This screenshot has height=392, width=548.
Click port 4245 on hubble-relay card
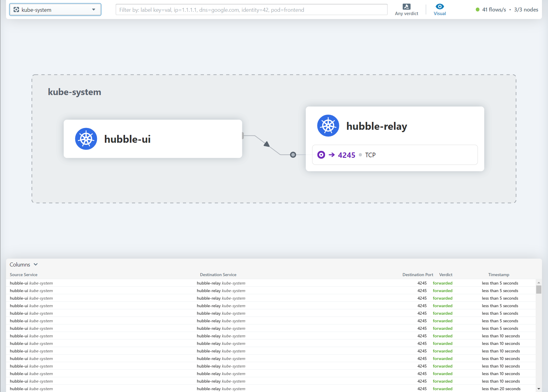(347, 155)
